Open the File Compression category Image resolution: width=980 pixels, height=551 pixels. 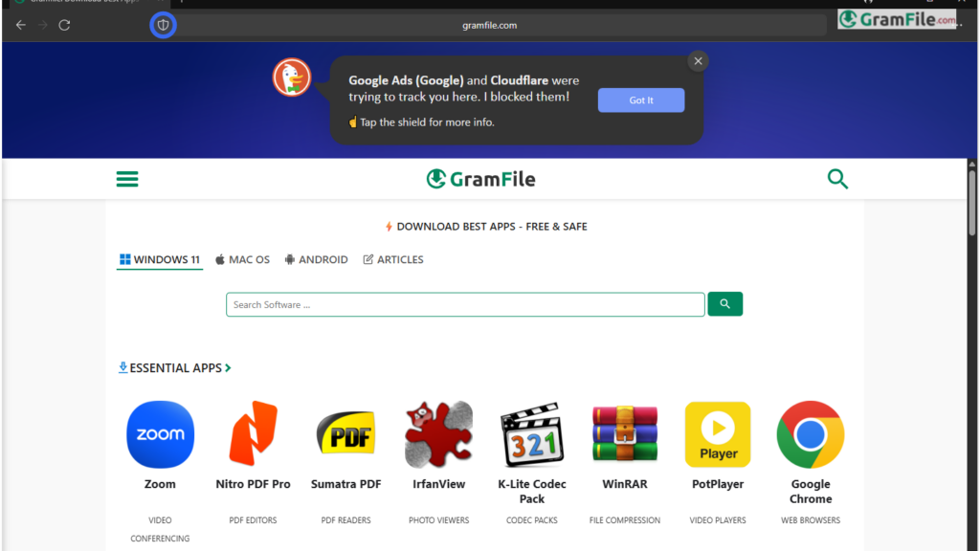(625, 519)
